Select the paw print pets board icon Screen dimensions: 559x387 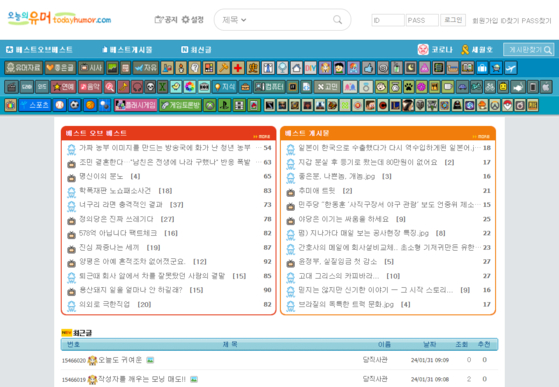point(409,87)
